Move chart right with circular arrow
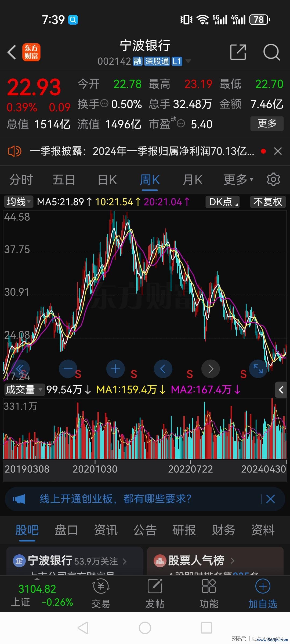Viewport: 290px width, 644px height. 211,369
